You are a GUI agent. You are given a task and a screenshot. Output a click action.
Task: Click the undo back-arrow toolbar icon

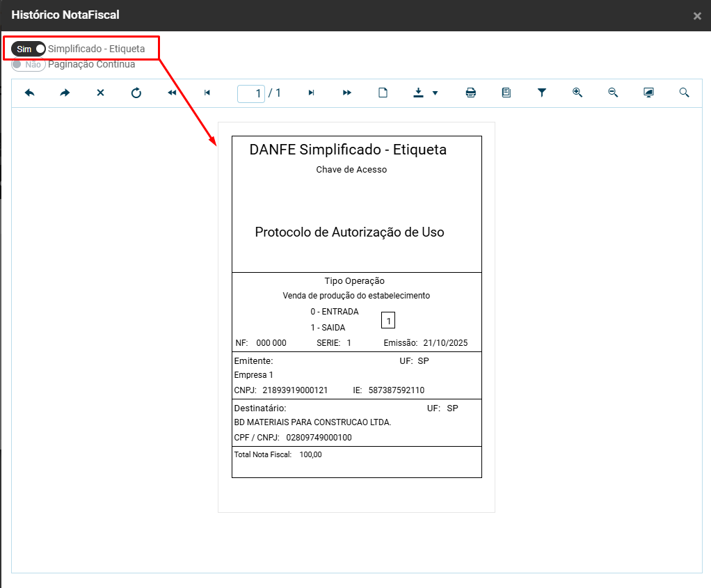pyautogui.click(x=30, y=93)
